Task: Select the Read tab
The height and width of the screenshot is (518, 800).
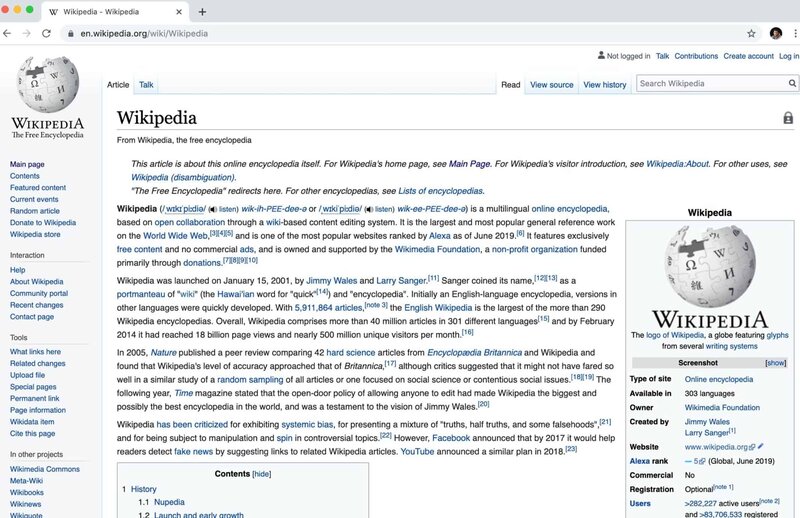Action: click(x=511, y=85)
